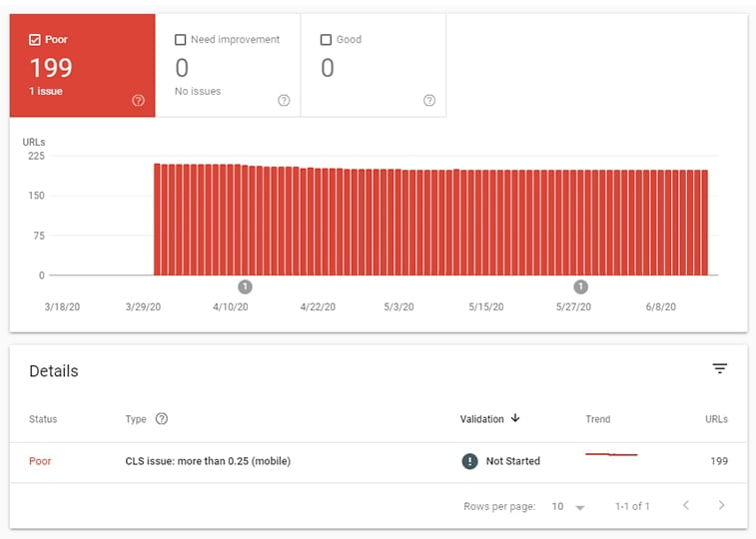
Task: Click the URLs column header
Action: pyautogui.click(x=716, y=419)
